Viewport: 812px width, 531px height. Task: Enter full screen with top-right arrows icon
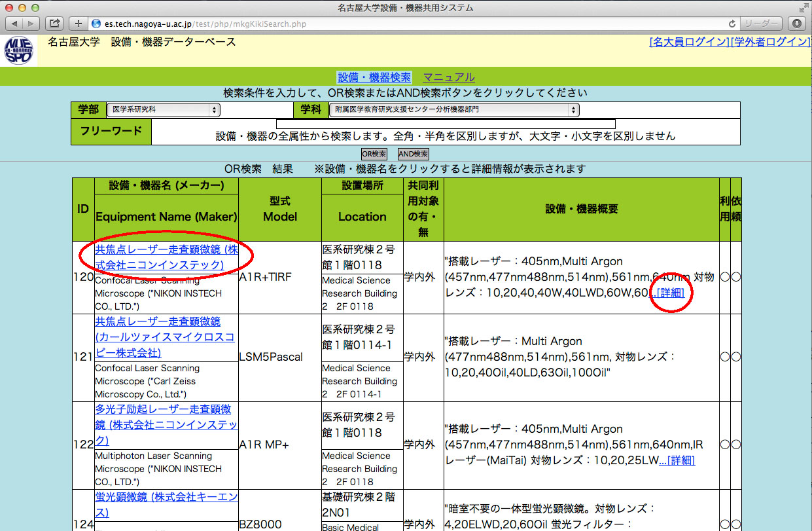[803, 8]
